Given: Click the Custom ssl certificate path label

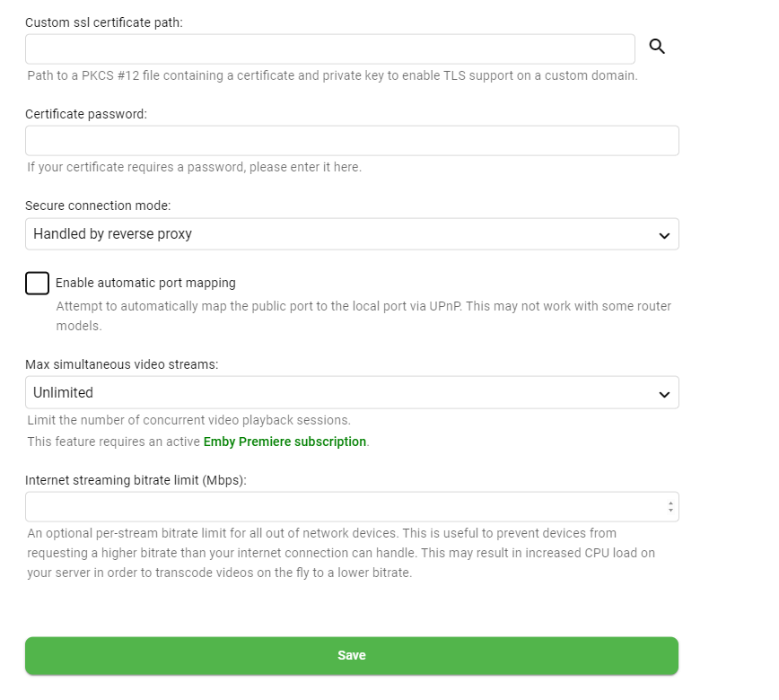Looking at the screenshot, I should click(104, 22).
